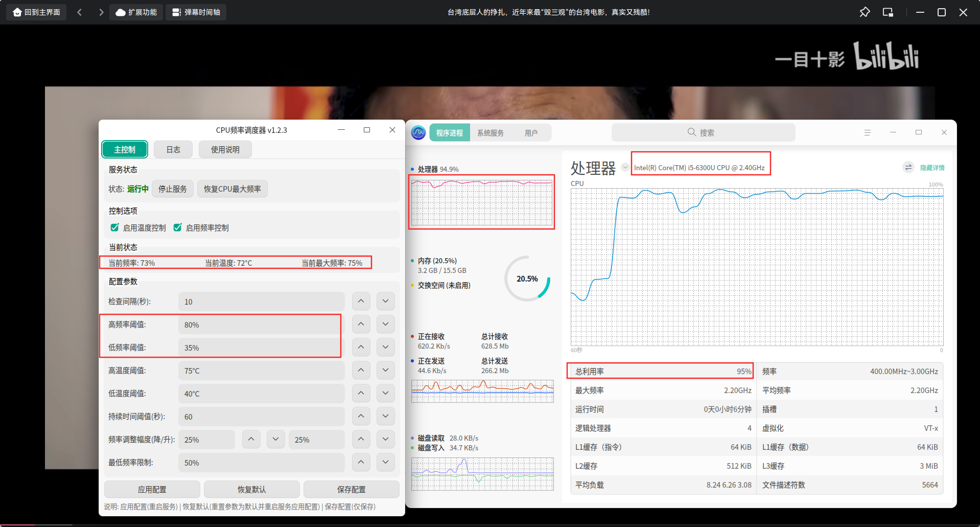Click 恢复CPU最大频率 button
Screen dimensions: 980x527
(232, 189)
